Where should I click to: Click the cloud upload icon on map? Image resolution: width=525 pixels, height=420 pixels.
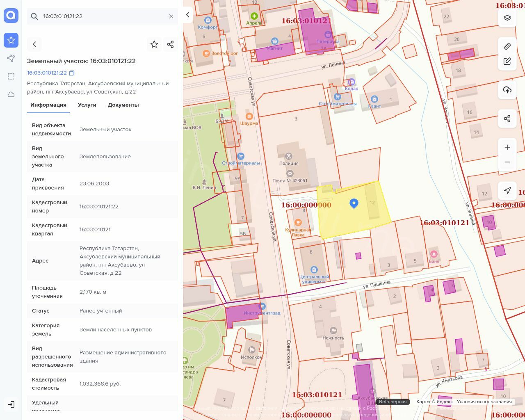click(x=507, y=90)
